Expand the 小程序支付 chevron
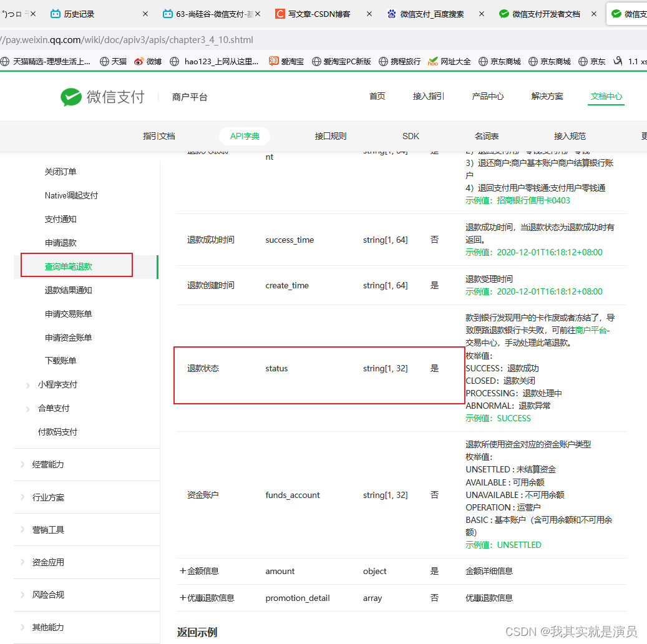Image resolution: width=647 pixels, height=644 pixels. tap(27, 385)
